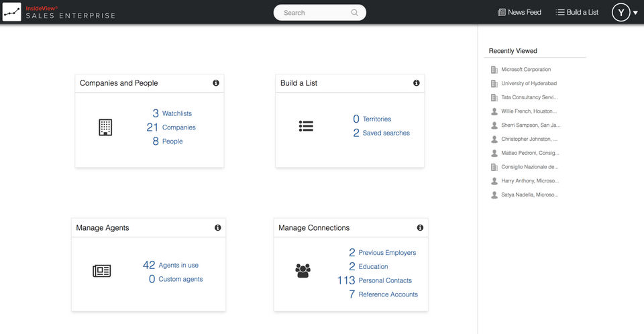Click the InsideView logo icon
The height and width of the screenshot is (334, 644).
pos(12,12)
